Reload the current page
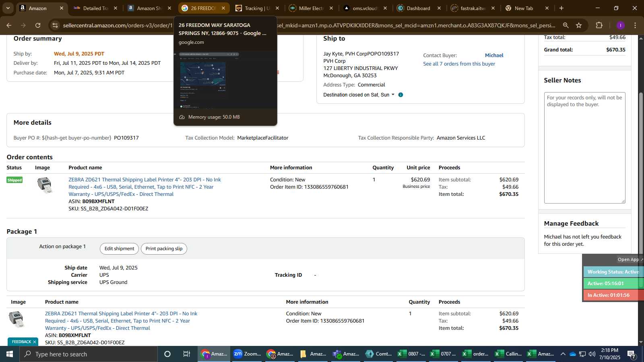 [38, 25]
